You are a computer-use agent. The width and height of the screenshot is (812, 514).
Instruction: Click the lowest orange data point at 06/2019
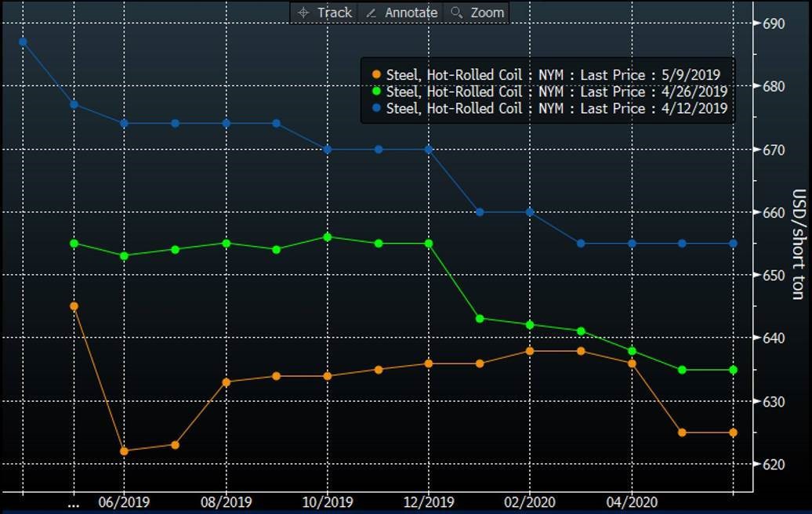pyautogui.click(x=124, y=451)
